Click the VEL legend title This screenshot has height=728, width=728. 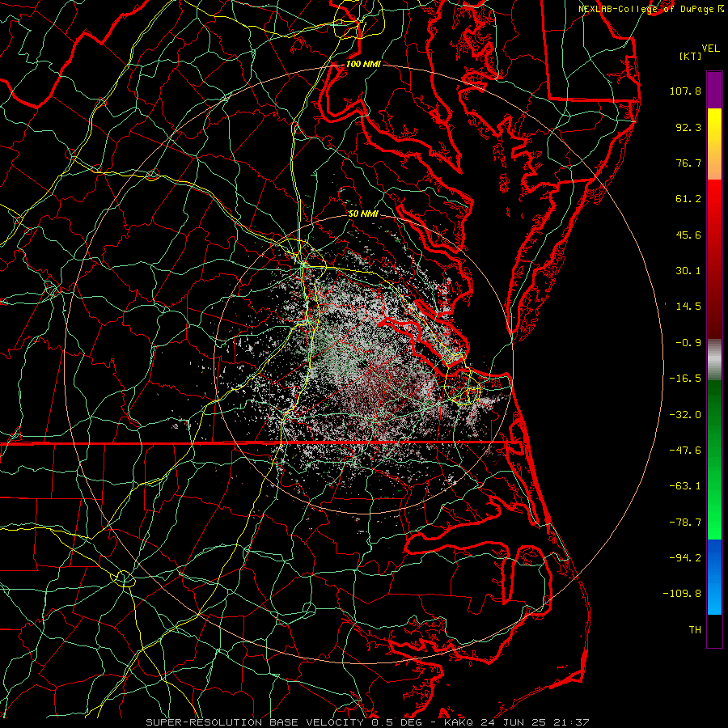click(x=710, y=49)
